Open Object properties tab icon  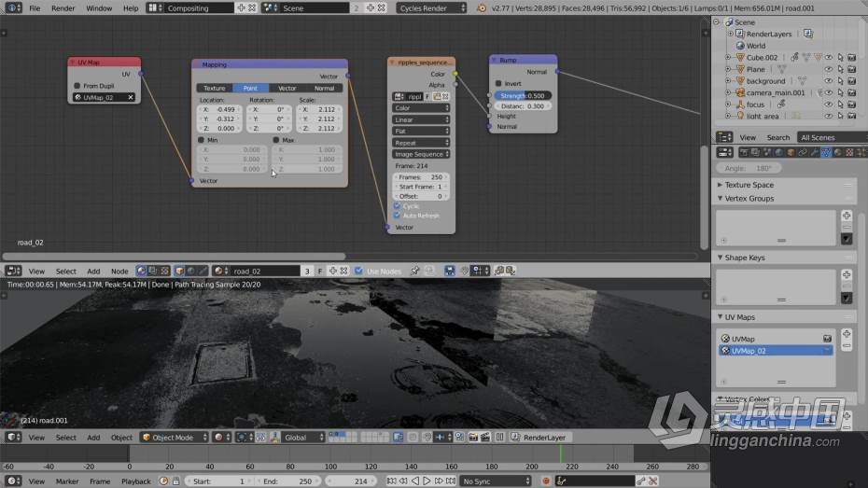click(x=791, y=152)
